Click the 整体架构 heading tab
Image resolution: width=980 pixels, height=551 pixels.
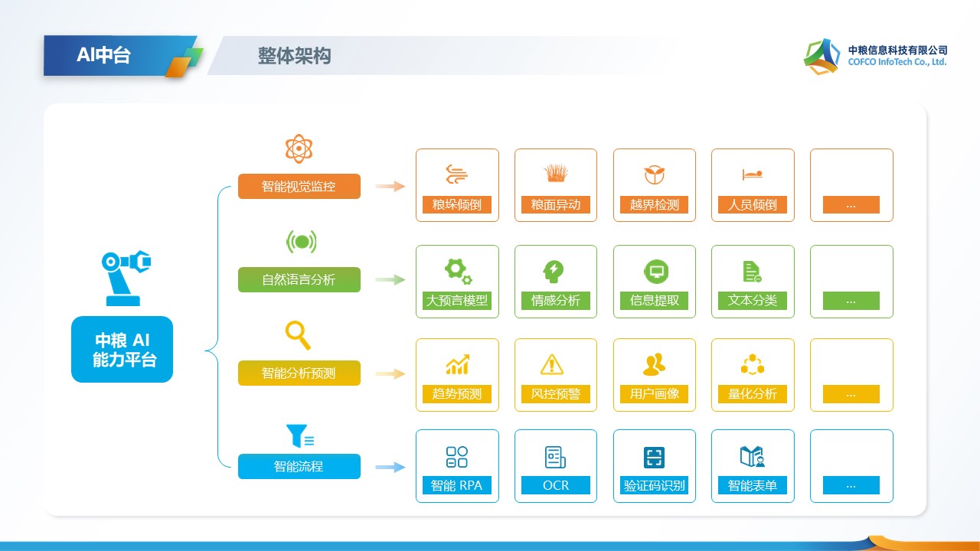(295, 56)
